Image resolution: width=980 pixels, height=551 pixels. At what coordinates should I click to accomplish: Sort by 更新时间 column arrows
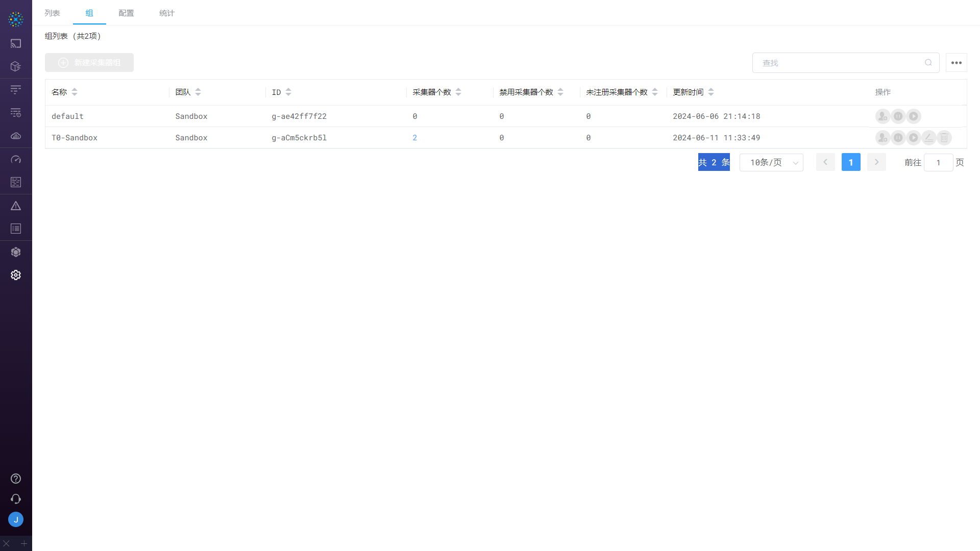(x=711, y=92)
